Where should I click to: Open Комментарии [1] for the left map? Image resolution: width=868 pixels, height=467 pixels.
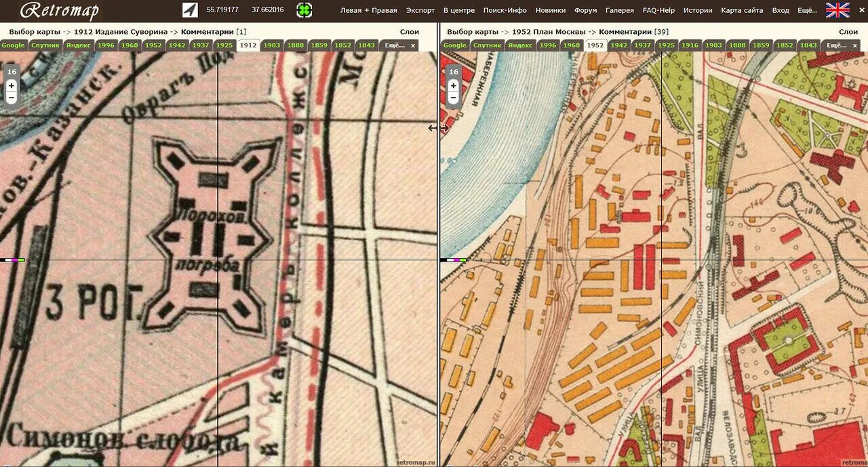(x=214, y=32)
